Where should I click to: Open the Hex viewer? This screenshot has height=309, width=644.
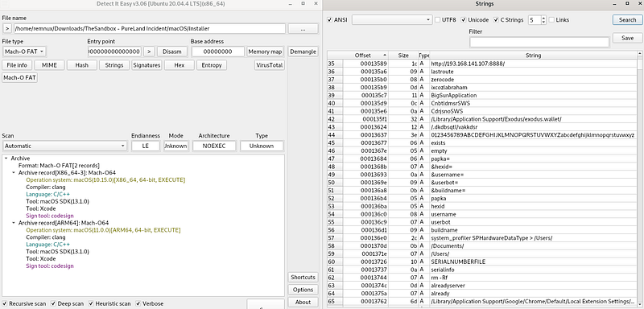point(179,65)
